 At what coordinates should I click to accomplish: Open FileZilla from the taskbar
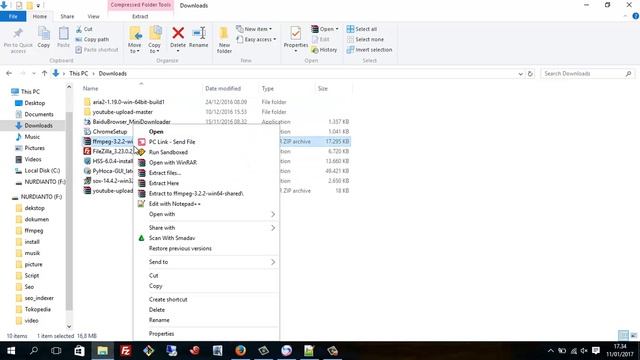[126, 351]
